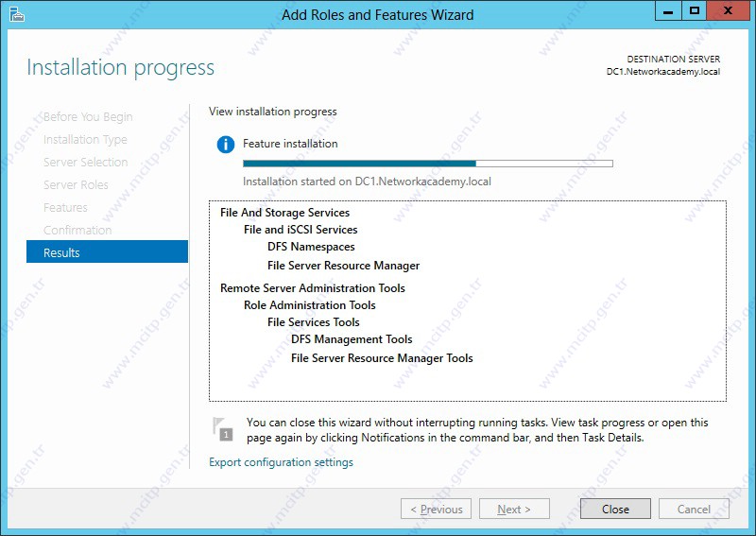Go to Before You Begin step
756x536 pixels.
click(88, 117)
